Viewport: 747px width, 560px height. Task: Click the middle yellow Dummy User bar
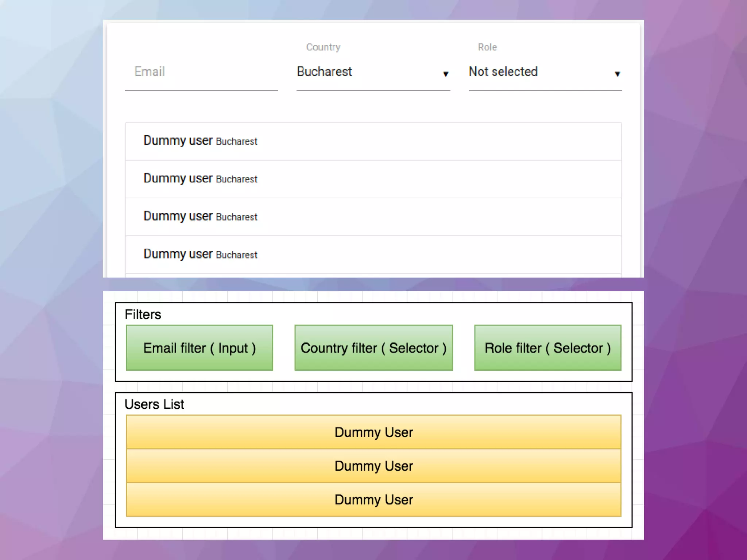coord(373,466)
